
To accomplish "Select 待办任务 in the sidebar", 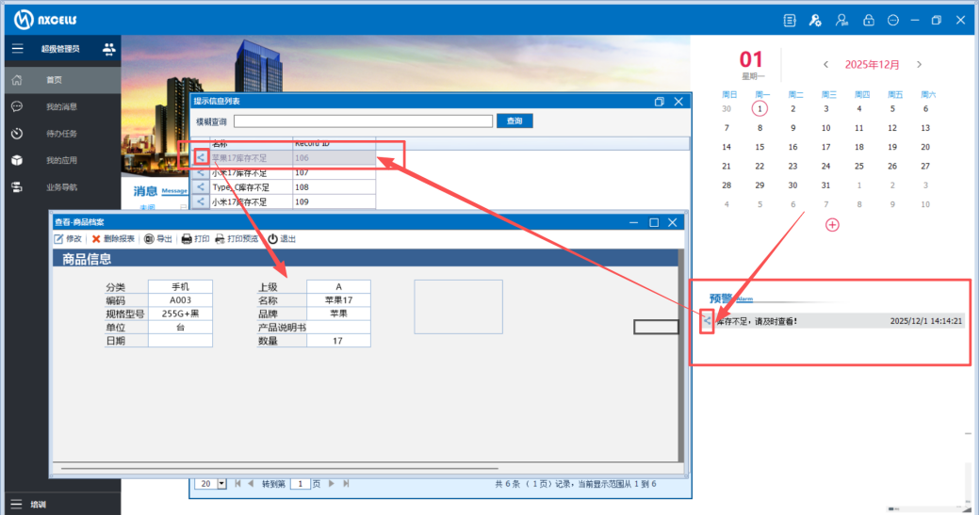I will click(x=61, y=134).
